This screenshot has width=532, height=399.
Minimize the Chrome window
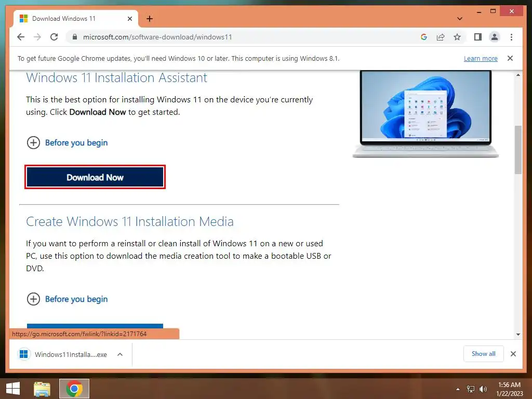point(479,11)
